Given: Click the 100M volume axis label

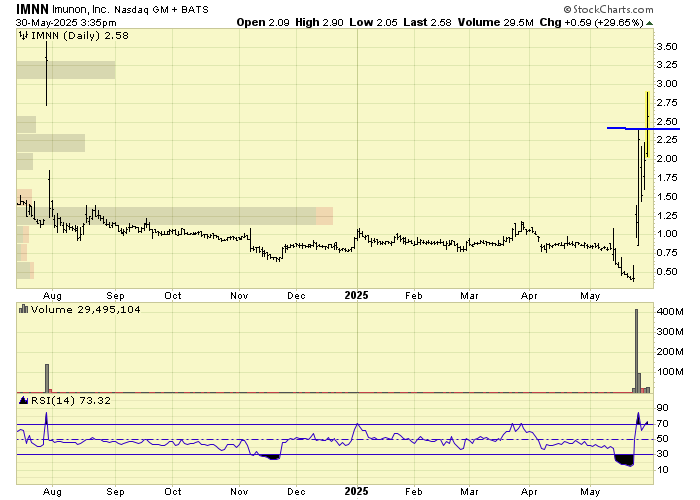Looking at the screenshot, I should coord(670,371).
